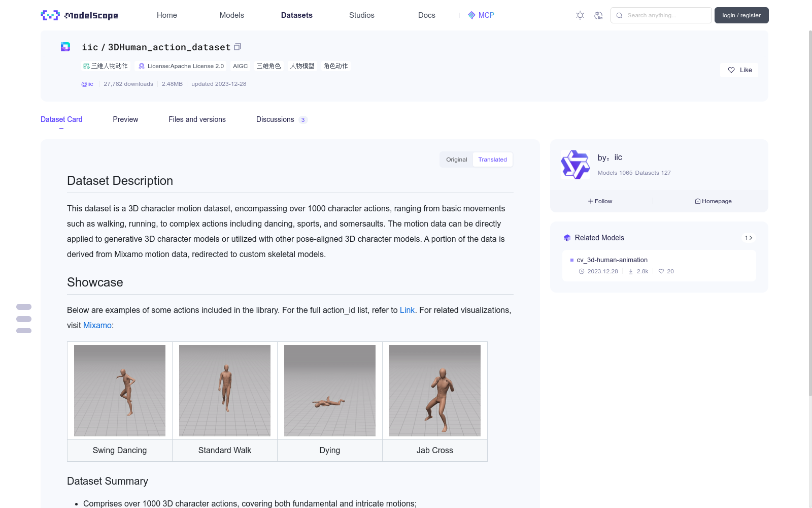Open the Home menu
Screen dimensions: 812x508
pyautogui.click(x=167, y=15)
